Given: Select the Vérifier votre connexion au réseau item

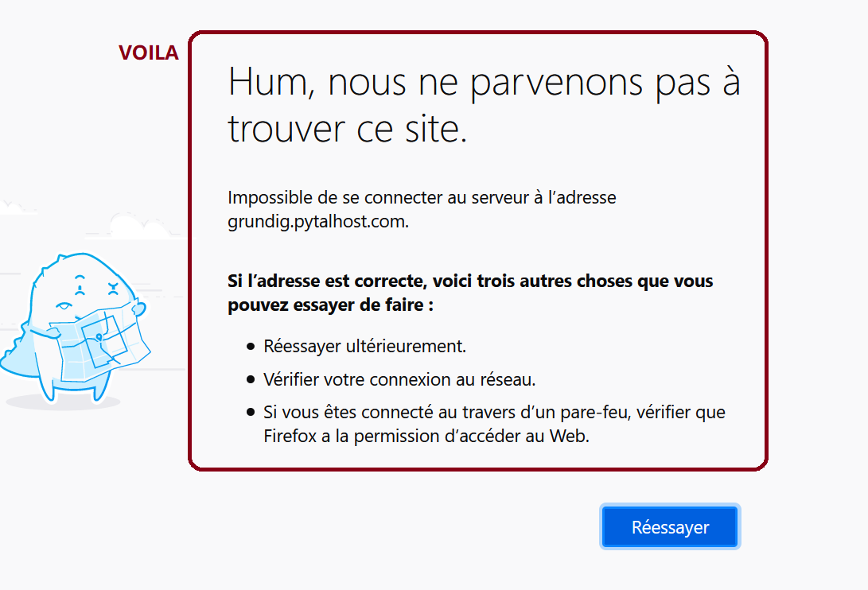Looking at the screenshot, I should pyautogui.click(x=399, y=379).
